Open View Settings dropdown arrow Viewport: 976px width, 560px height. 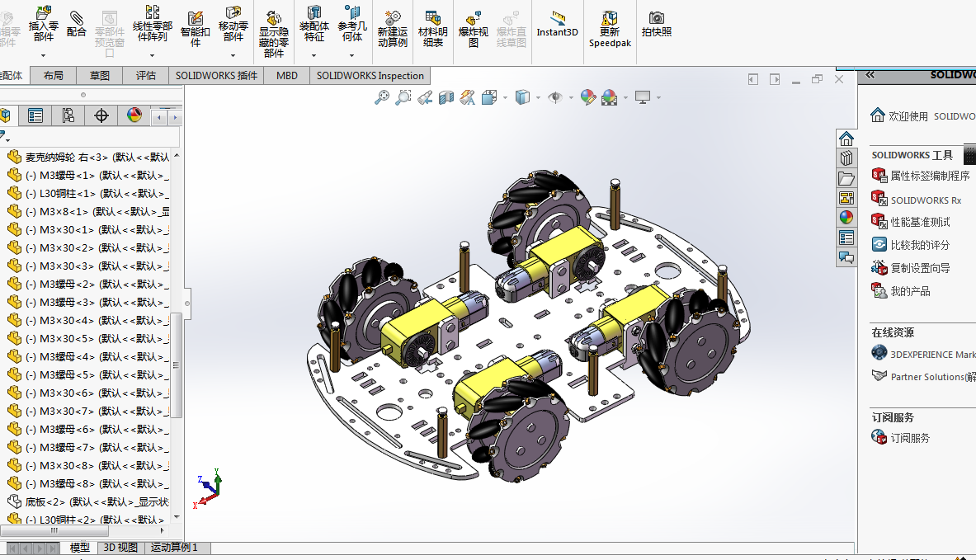pyautogui.click(x=658, y=97)
